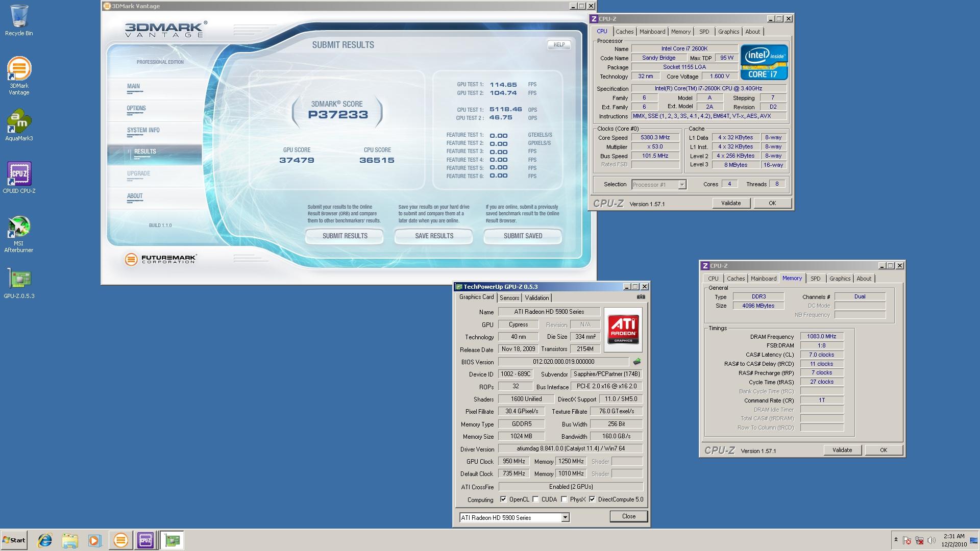Select the GPU-Z.0.5.3 desktop icon
980x551 pixels.
pyautogui.click(x=19, y=283)
